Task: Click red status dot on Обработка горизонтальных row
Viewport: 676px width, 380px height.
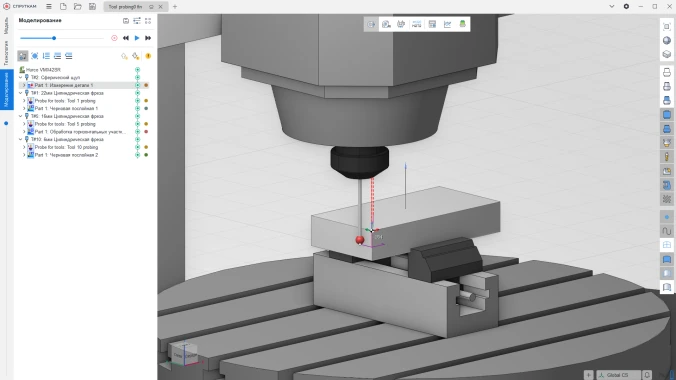Action: point(146,132)
